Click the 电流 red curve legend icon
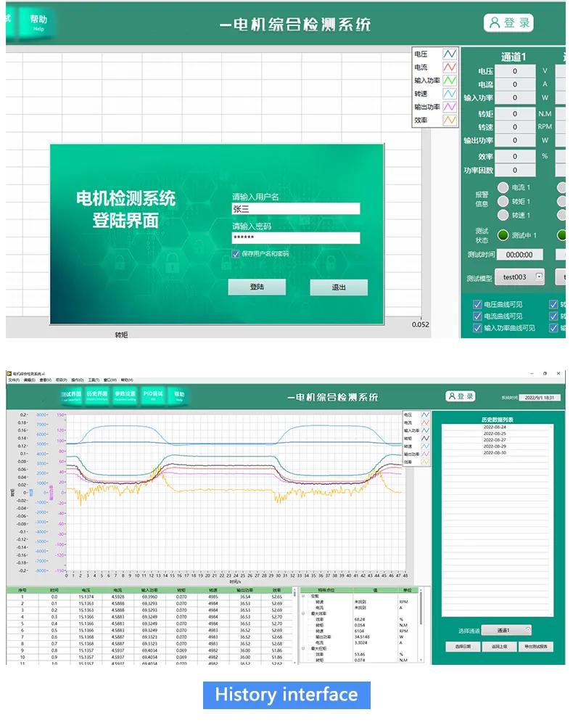This screenshot has height=728, width=573. pos(450,68)
